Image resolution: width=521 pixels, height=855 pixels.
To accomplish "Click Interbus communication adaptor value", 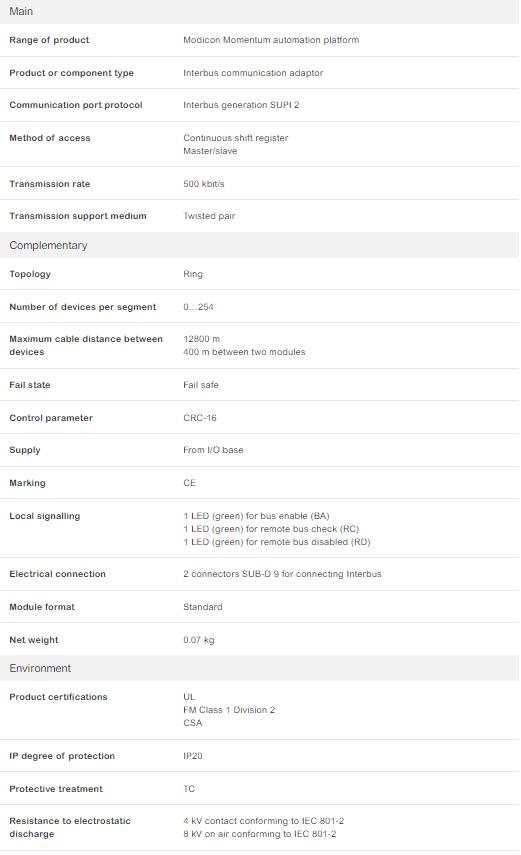I will click(x=253, y=73).
